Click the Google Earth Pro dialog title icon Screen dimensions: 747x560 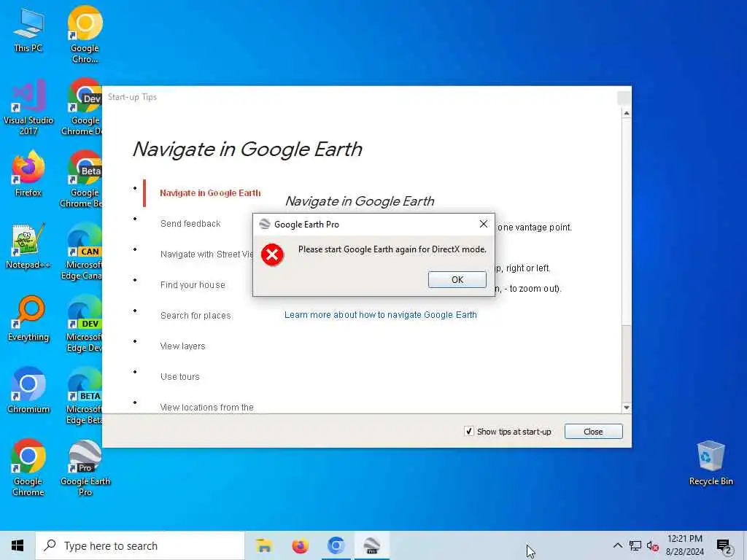264,225
